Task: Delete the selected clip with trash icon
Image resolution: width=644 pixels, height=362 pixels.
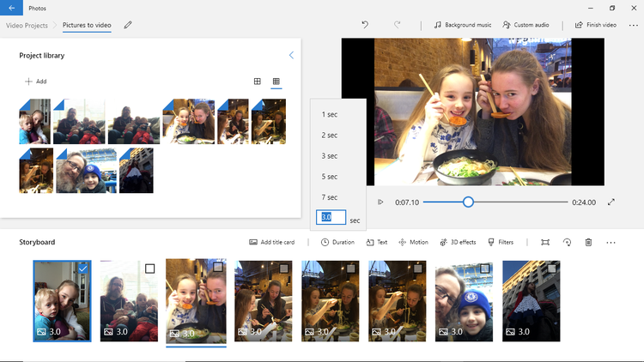Action: click(x=588, y=242)
